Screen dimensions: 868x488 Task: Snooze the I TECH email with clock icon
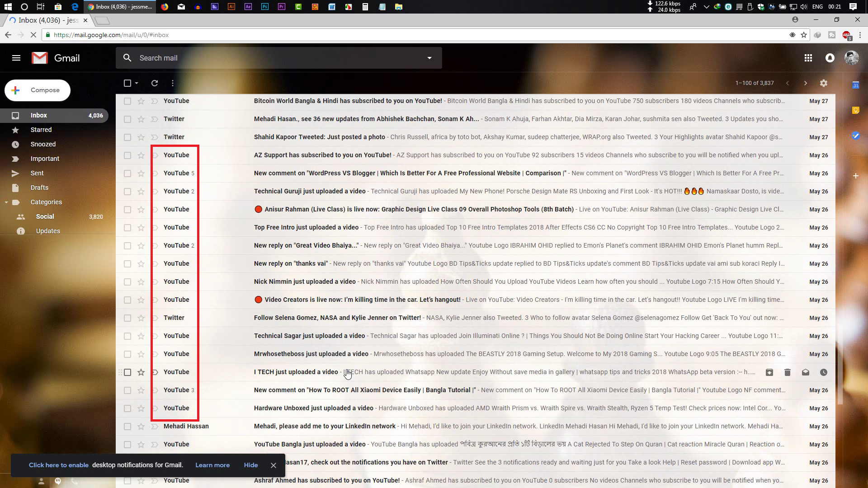(824, 372)
